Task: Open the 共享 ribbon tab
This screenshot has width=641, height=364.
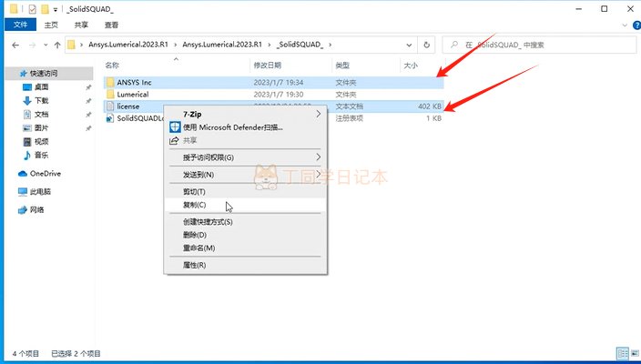Action: point(81,25)
